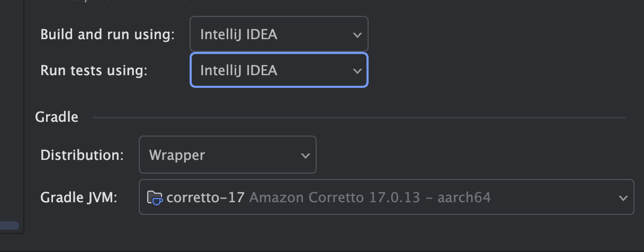The height and width of the screenshot is (252, 644).
Task: Click the "Distribution:" label
Action: [82, 155]
